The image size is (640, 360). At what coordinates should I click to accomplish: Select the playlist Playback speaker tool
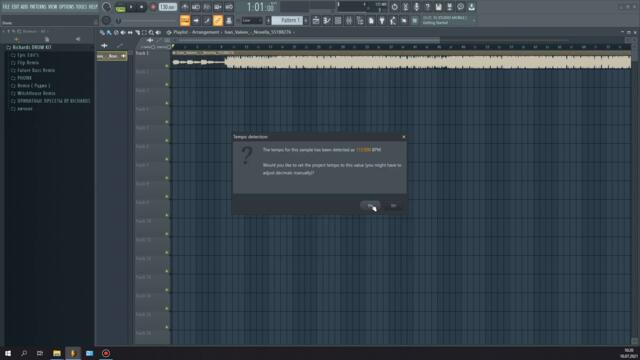coord(158,32)
